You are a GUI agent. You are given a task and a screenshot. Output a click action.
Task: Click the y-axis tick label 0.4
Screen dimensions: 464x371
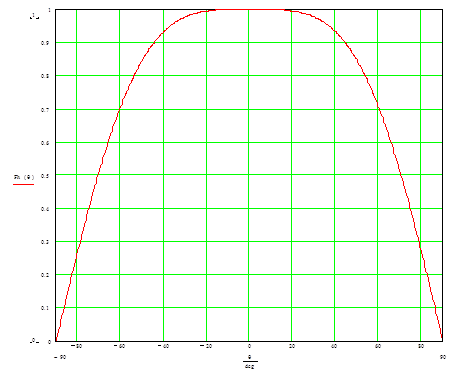(x=45, y=209)
